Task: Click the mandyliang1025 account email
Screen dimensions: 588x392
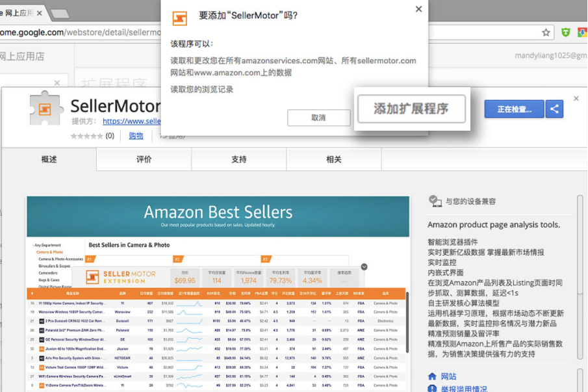Action: pyautogui.click(x=551, y=55)
